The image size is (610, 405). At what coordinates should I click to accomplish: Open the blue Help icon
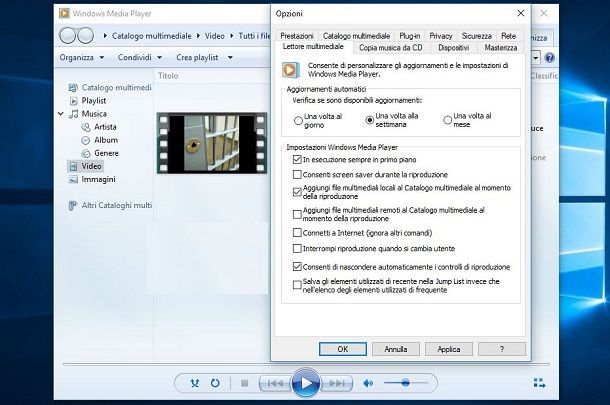(x=549, y=58)
